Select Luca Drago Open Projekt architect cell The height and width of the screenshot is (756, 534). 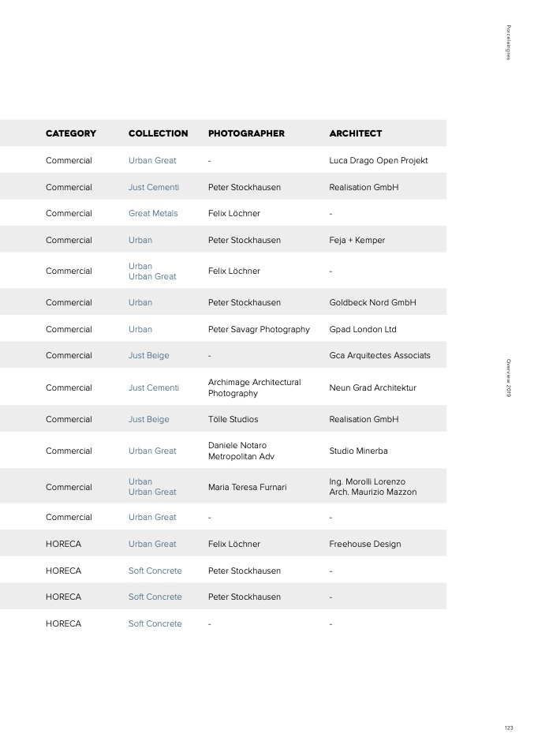[x=379, y=160]
